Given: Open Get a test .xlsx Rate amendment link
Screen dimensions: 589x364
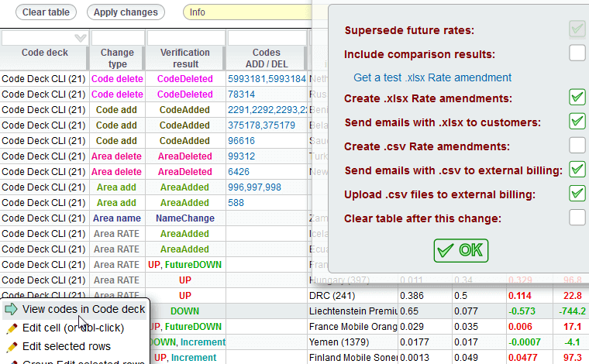Looking at the screenshot, I should coord(432,77).
